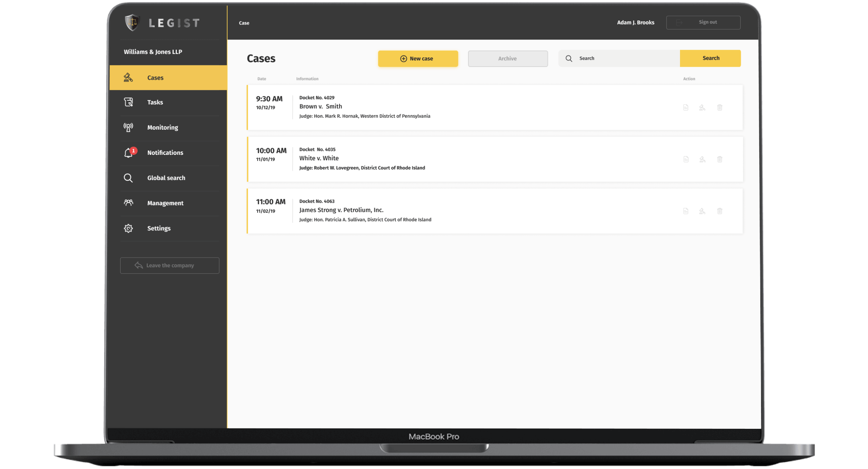Click the Judge Mark R. Hornak line

[x=364, y=116]
